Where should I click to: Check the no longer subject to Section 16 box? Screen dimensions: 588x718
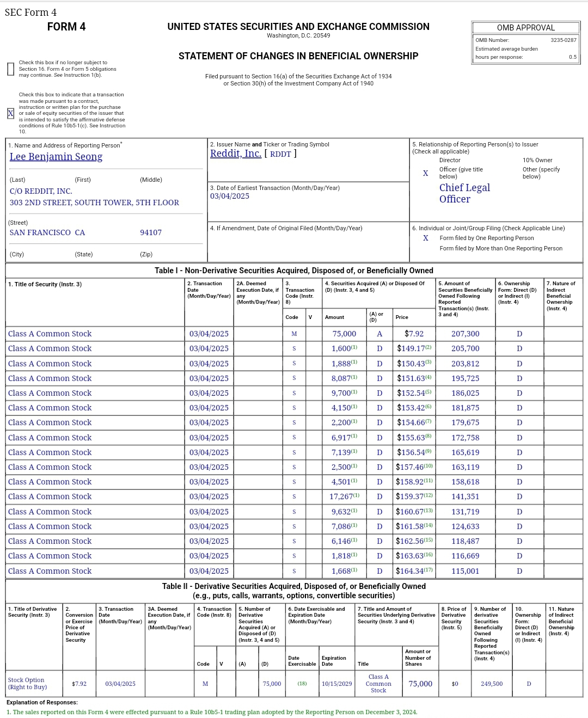(x=10, y=69)
